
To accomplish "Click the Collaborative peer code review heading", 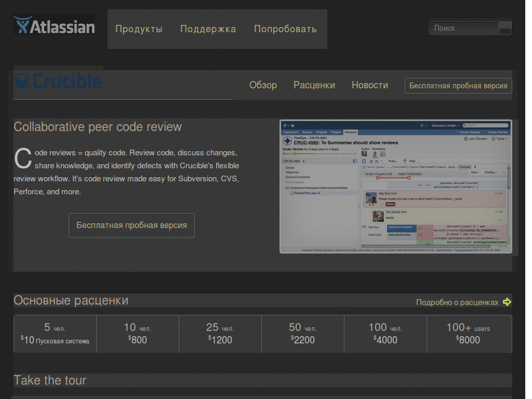I will point(98,127).
